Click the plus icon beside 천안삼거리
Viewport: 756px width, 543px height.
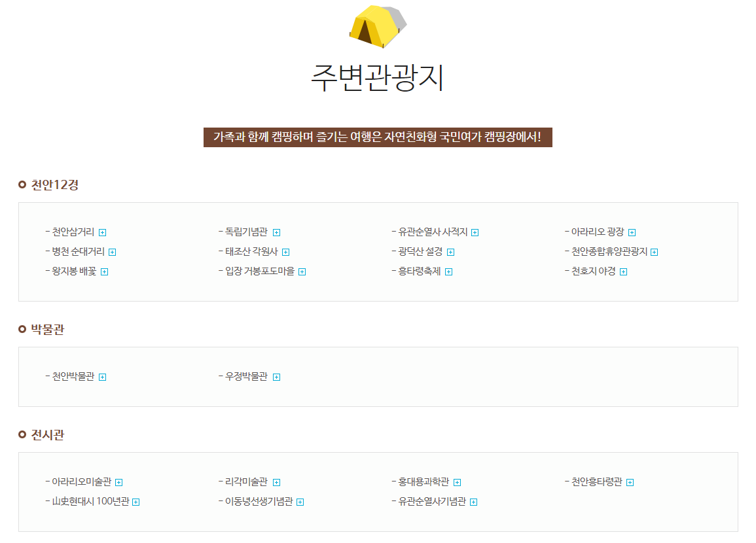point(105,232)
